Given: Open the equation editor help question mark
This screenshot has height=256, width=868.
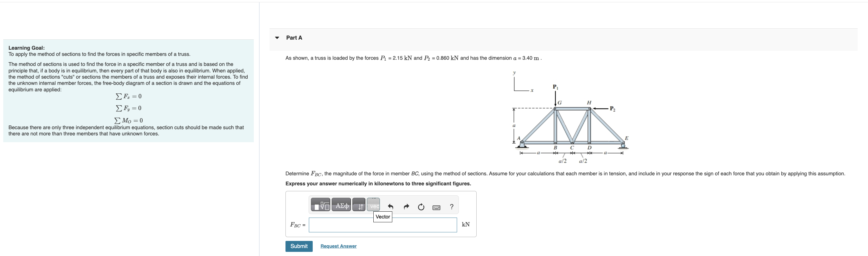Looking at the screenshot, I should coord(452,206).
